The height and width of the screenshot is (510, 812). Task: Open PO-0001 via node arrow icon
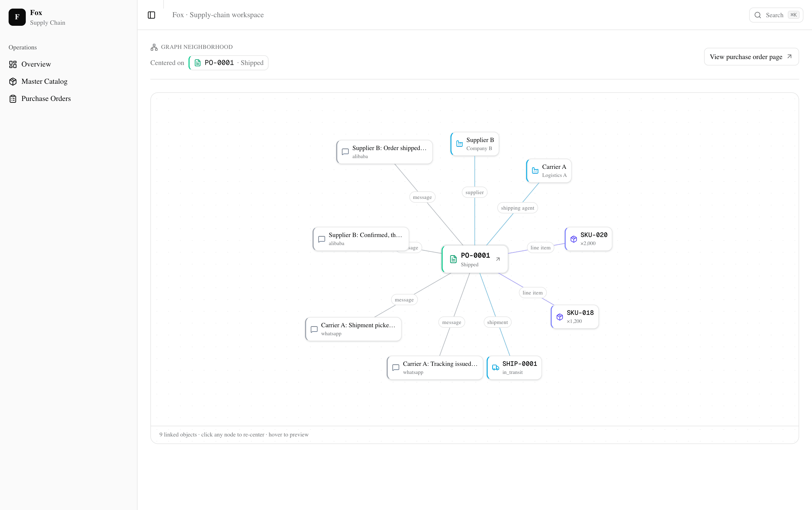[x=498, y=259]
